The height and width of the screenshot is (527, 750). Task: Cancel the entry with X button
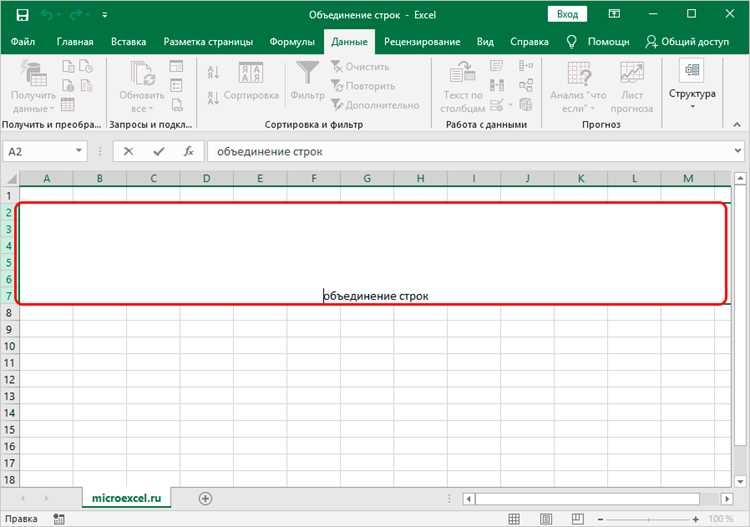(128, 152)
